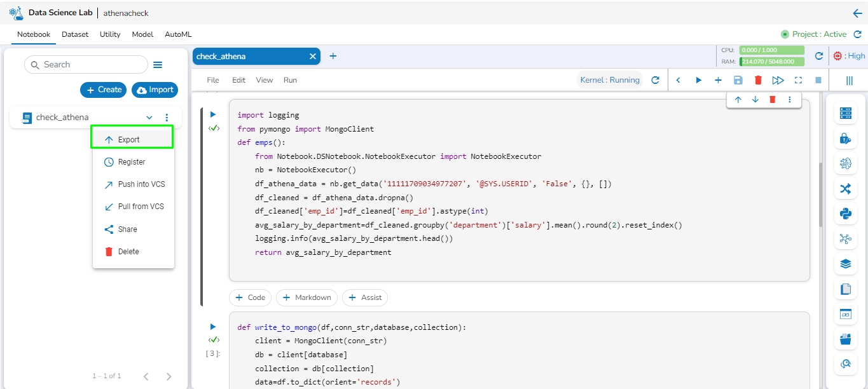Click the run all cells fast-forward icon

pyautogui.click(x=778, y=80)
